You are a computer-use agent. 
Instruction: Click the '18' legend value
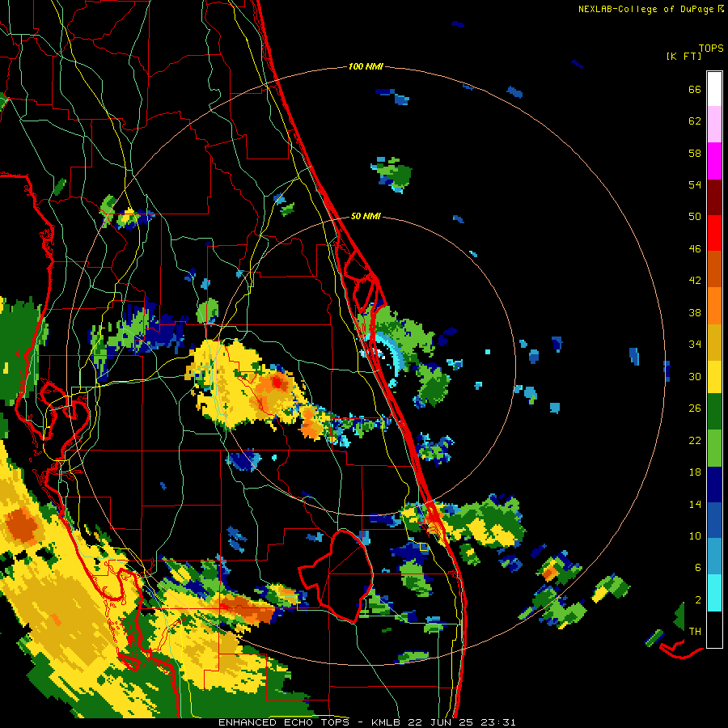click(695, 472)
